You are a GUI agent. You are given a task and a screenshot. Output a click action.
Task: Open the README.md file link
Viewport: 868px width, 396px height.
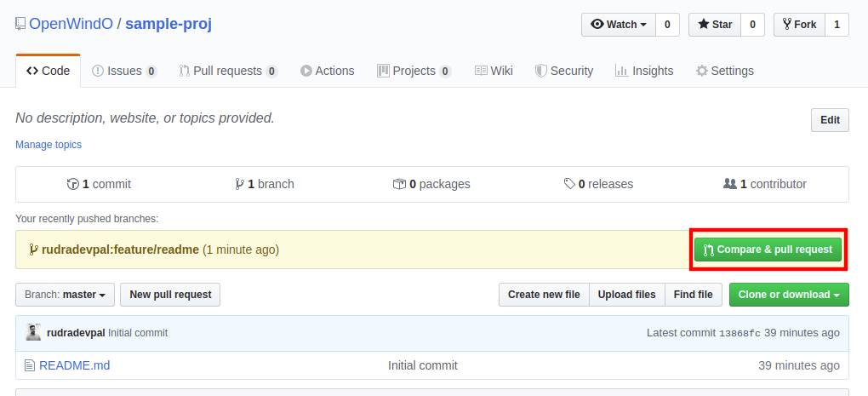(75, 365)
